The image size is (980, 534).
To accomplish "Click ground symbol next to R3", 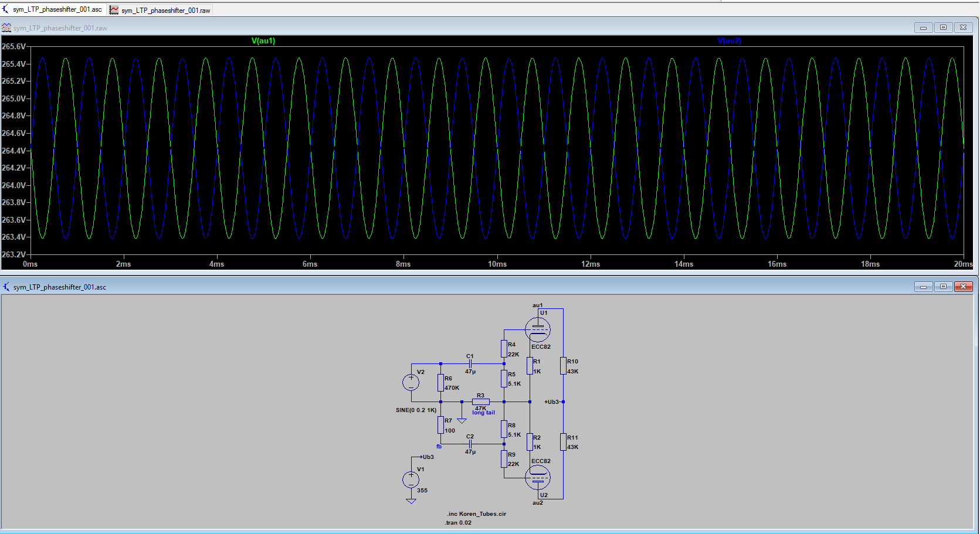I will click(x=462, y=420).
